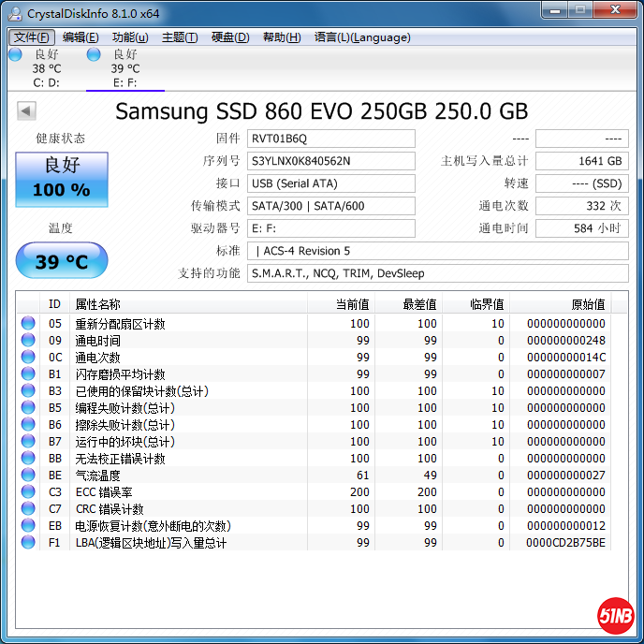Click the serial number field S3YLNX0K840562N
This screenshot has width=644, height=644.
point(331,161)
